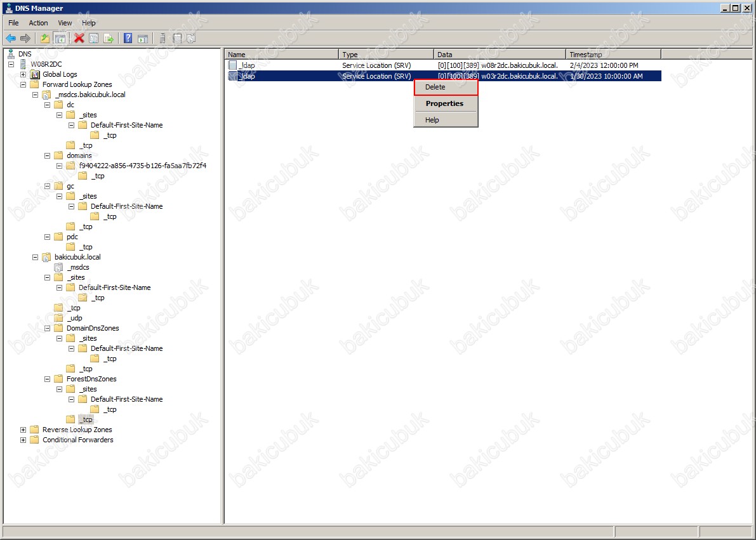Click the w03r2dc.bakicubuk.local. data cell
The height and width of the screenshot is (540, 756).
click(498, 76)
